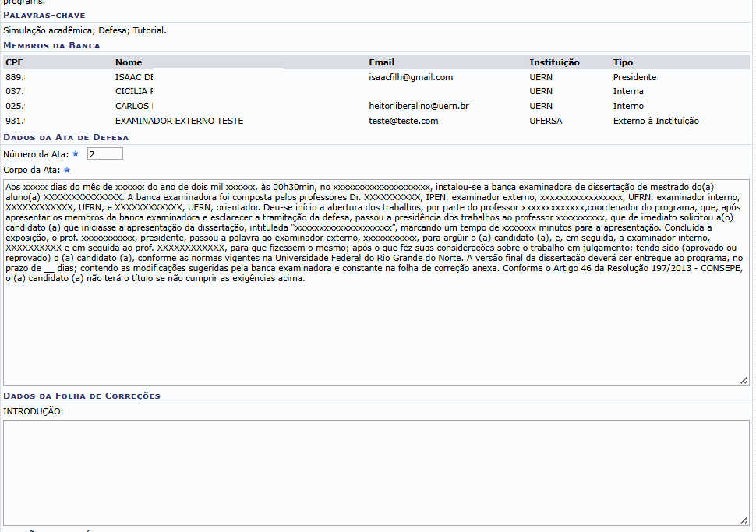Select the heitorliberalino@uern.br email
This screenshot has height=532, width=756.
[419, 106]
